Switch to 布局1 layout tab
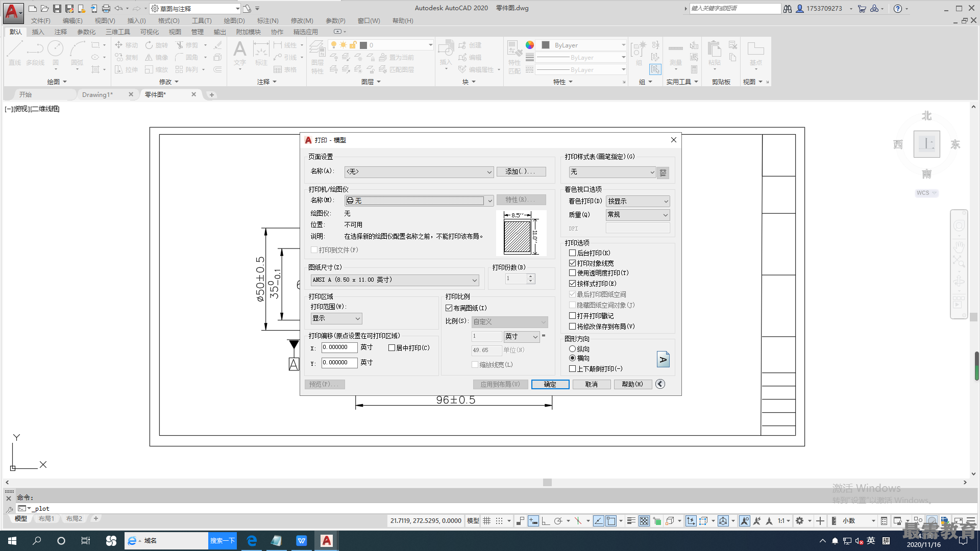 [x=46, y=519]
